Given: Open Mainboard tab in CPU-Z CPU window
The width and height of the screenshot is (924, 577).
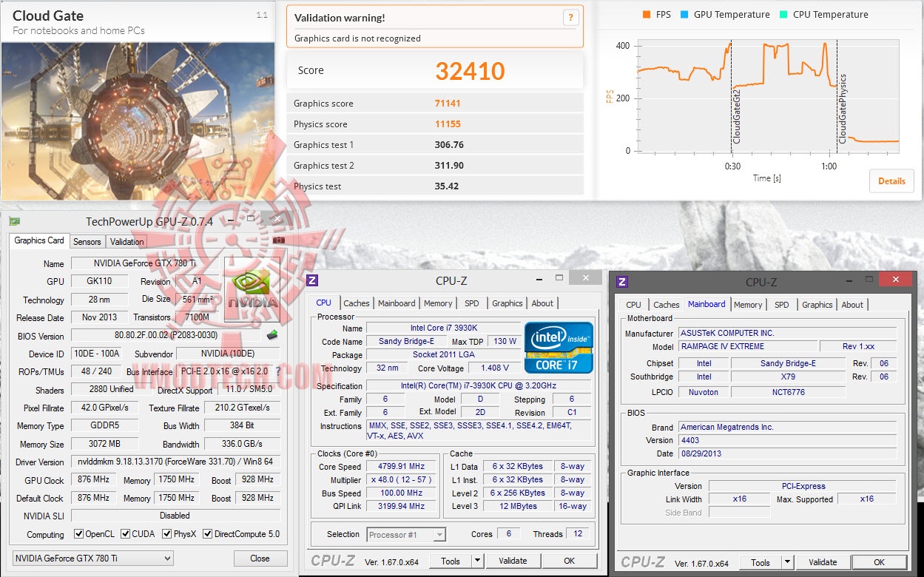Looking at the screenshot, I should [x=397, y=303].
